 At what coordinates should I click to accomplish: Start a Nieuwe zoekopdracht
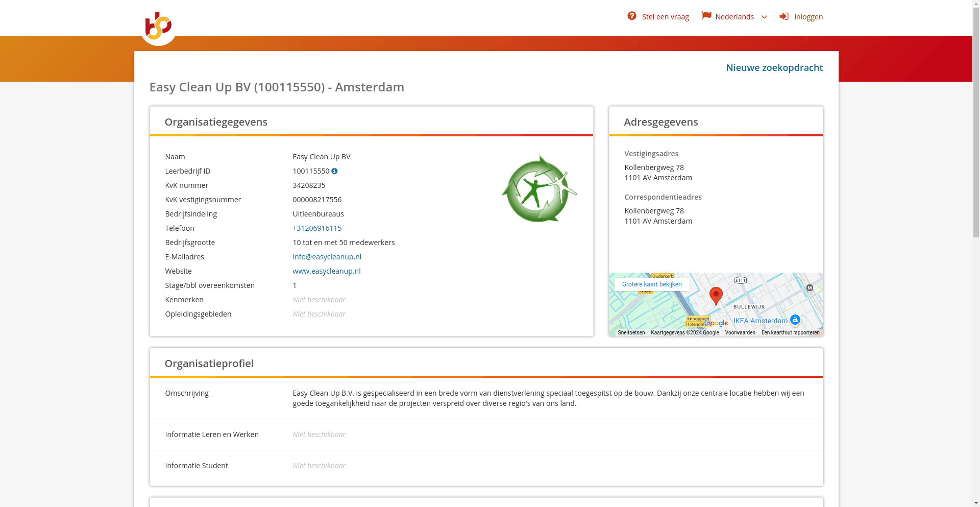coord(774,67)
